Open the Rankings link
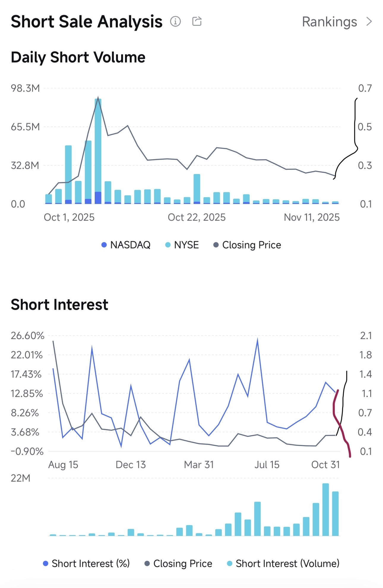This screenshot has height=588, width=383. 329,22
